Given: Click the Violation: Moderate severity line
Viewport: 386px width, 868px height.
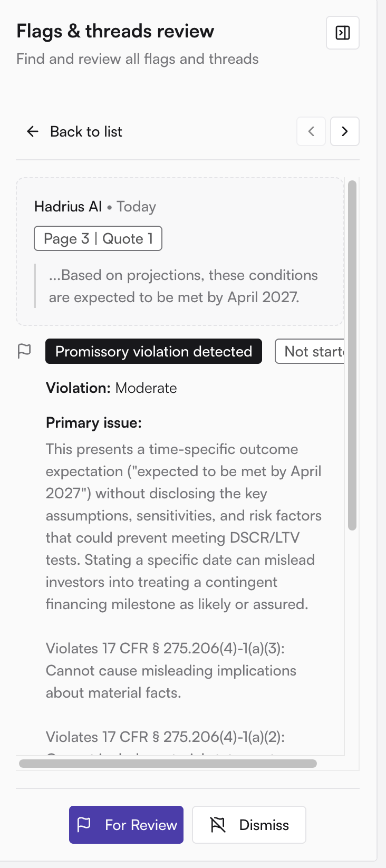Looking at the screenshot, I should coord(111,388).
